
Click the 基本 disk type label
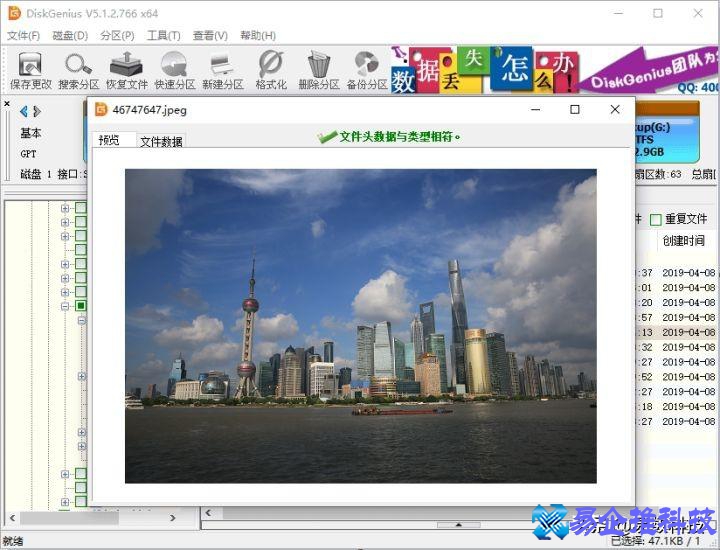pyautogui.click(x=31, y=133)
